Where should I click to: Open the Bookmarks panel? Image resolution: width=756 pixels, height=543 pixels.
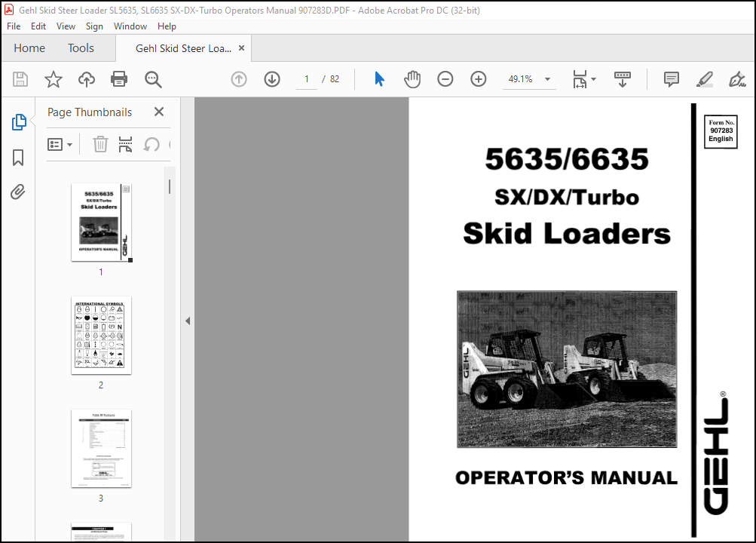tap(18, 157)
